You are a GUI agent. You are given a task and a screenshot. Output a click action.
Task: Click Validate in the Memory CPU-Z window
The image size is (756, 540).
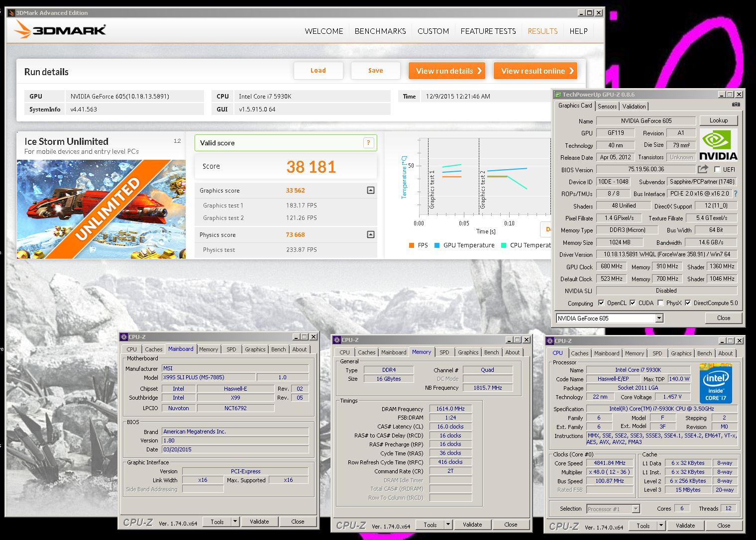(x=472, y=525)
